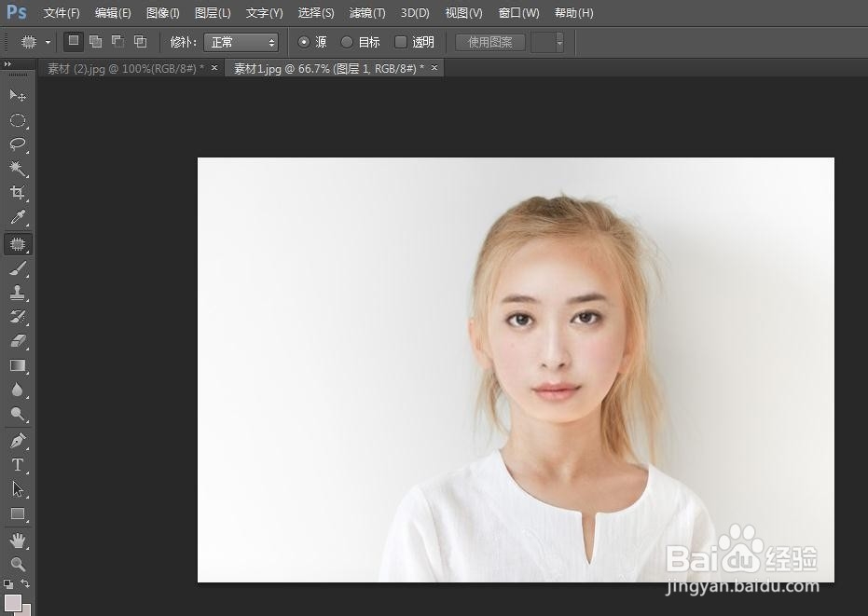Click the pattern preview box
Viewport: 868px width, 616px height.
click(543, 42)
